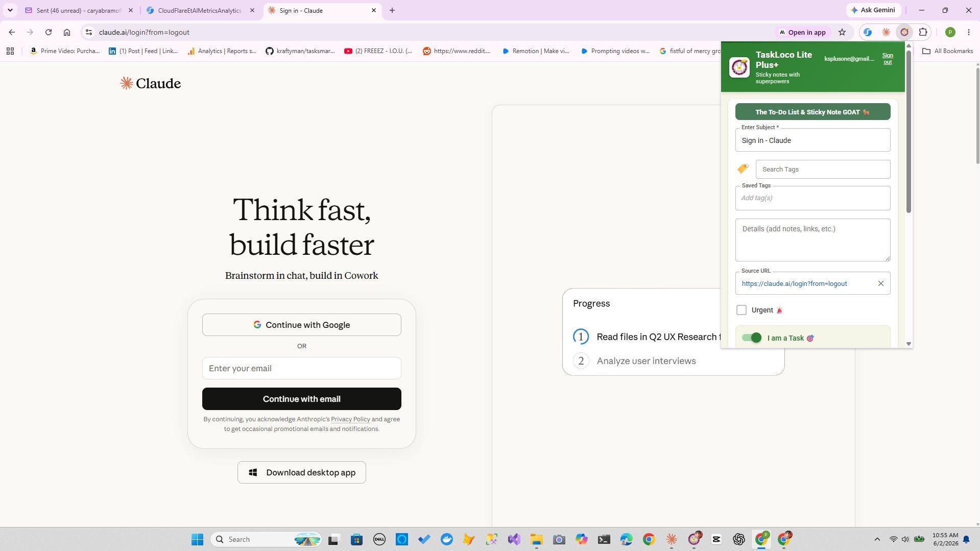Open the kraftyman/tasksmar GitHub bookmark
980x551 pixels.
point(300,51)
